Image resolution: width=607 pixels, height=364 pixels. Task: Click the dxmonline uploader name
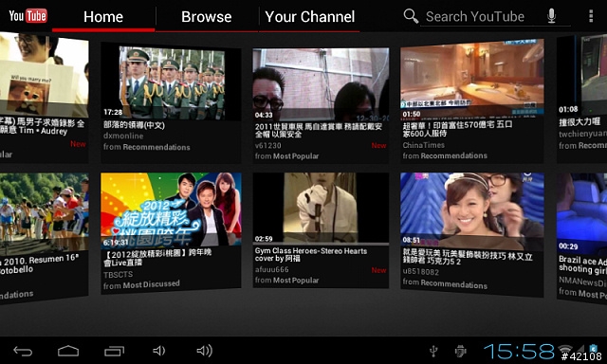pos(123,136)
